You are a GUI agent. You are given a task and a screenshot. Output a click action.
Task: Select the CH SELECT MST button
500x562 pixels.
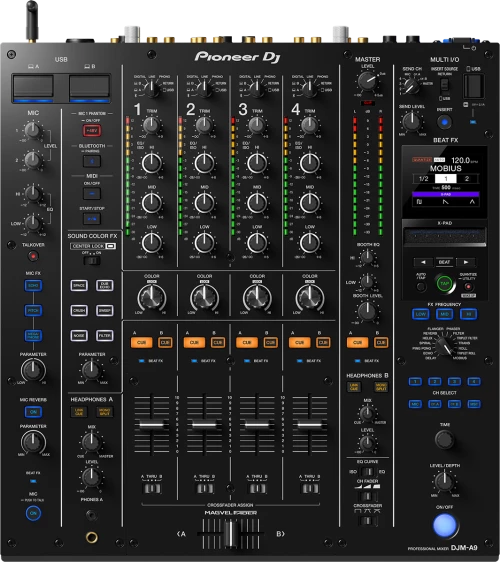(x=474, y=404)
